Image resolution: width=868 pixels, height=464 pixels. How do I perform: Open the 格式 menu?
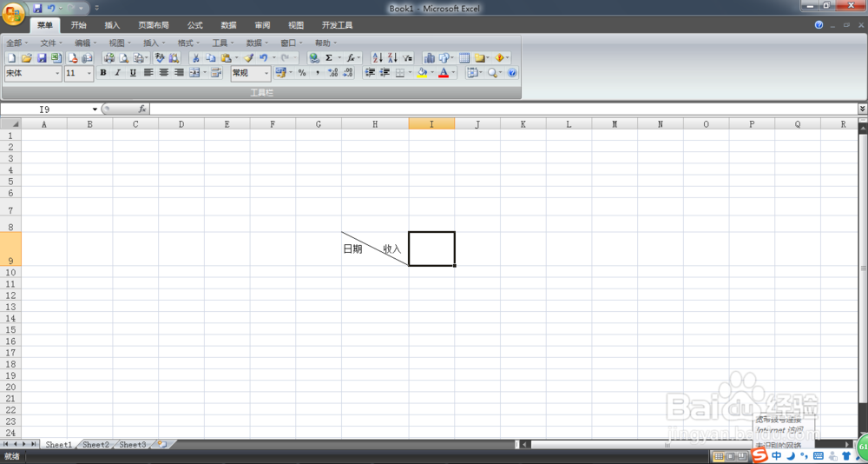point(188,43)
